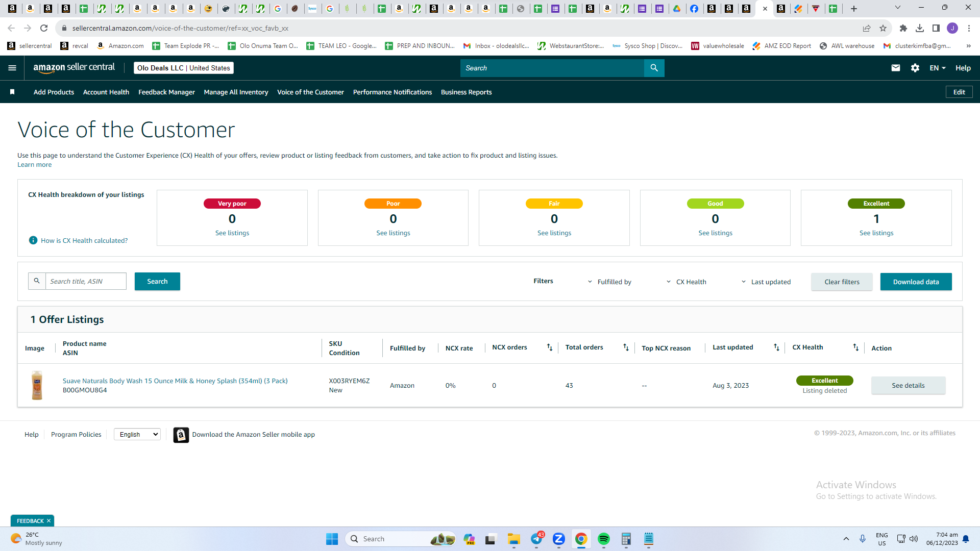980x551 pixels.
Task: Open the Seller Central hamburger menu
Action: click(x=12, y=68)
